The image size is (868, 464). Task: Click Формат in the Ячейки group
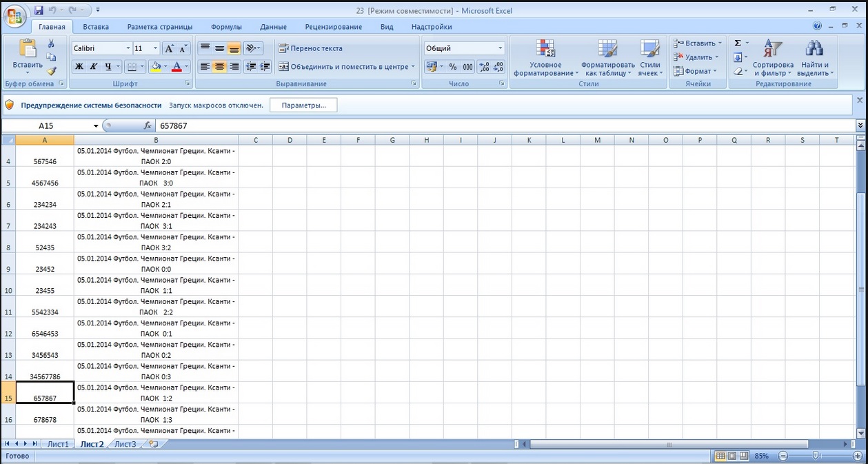pos(695,71)
